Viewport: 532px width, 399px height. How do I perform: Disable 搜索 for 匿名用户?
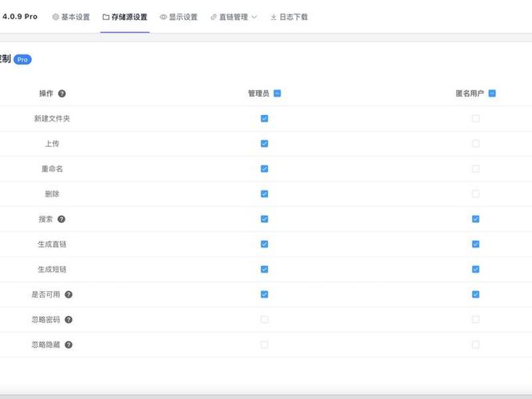tap(475, 219)
